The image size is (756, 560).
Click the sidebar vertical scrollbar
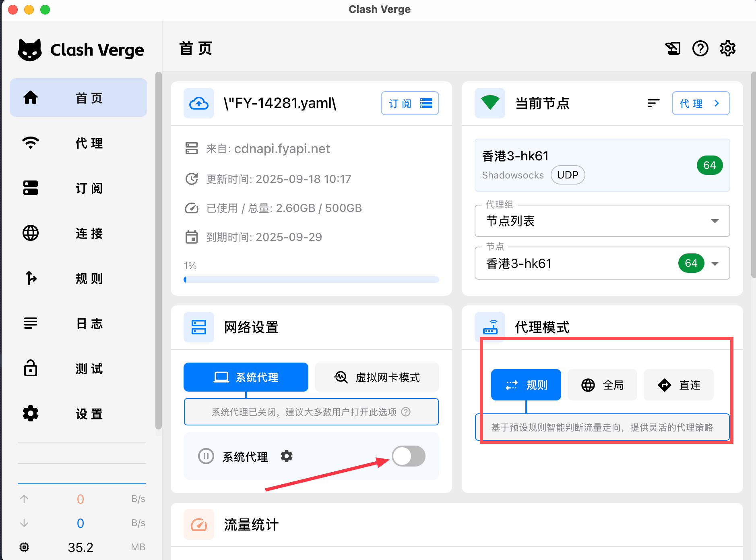coord(158,251)
